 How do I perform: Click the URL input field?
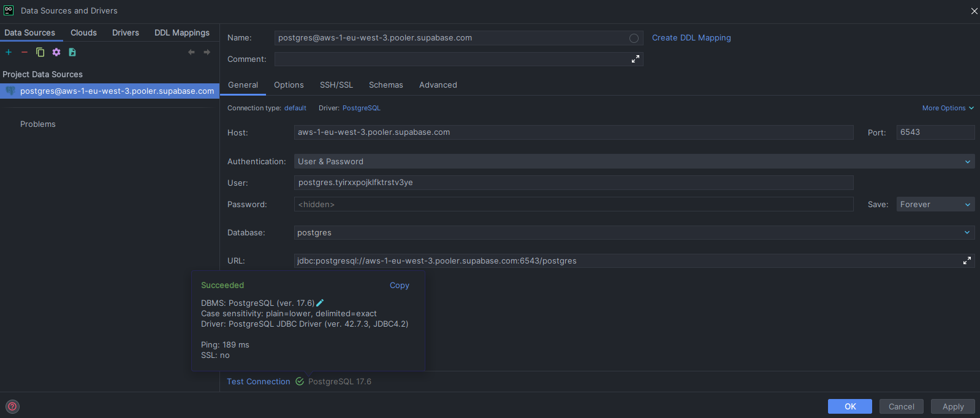point(634,261)
